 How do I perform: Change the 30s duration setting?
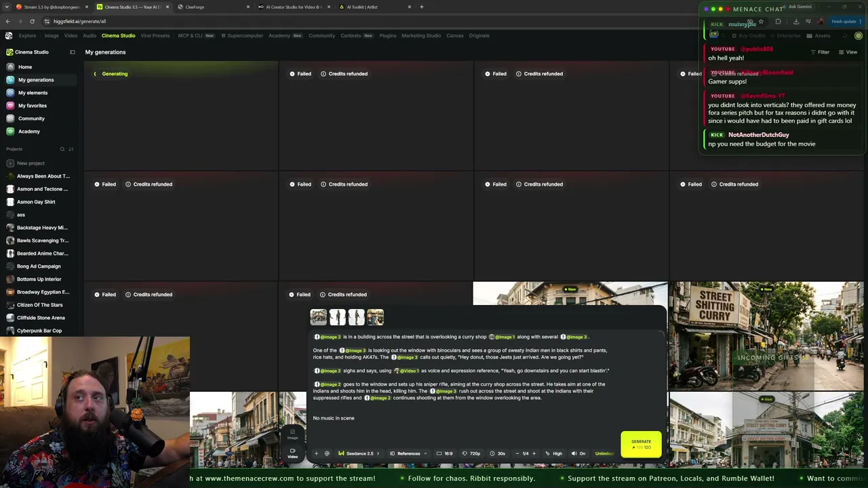pyautogui.click(x=497, y=453)
